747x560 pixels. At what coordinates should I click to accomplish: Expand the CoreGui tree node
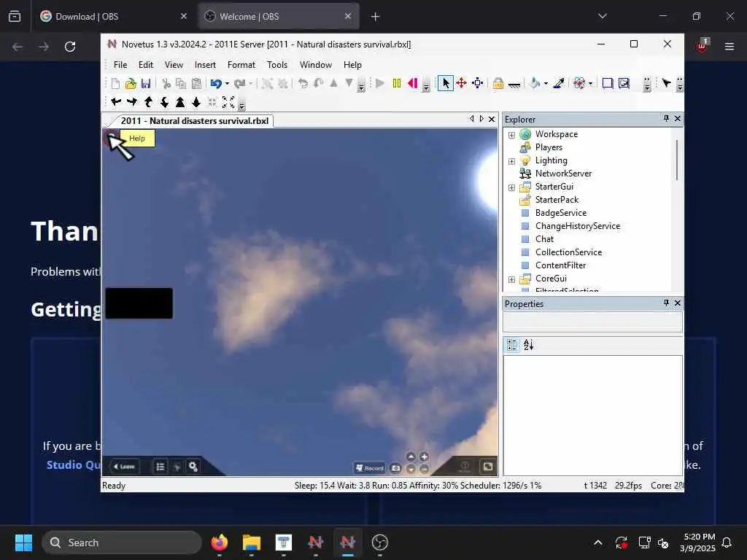point(511,279)
